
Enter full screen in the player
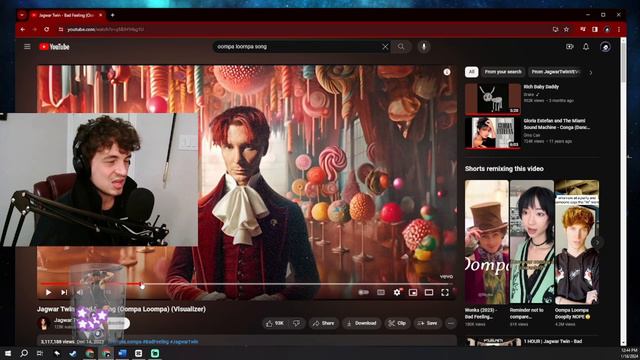click(x=445, y=292)
